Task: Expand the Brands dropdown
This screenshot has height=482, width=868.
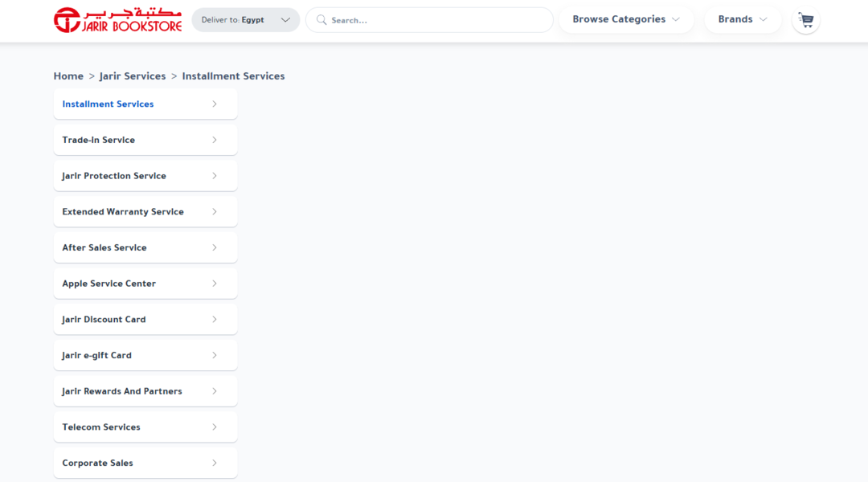Action: (x=743, y=19)
